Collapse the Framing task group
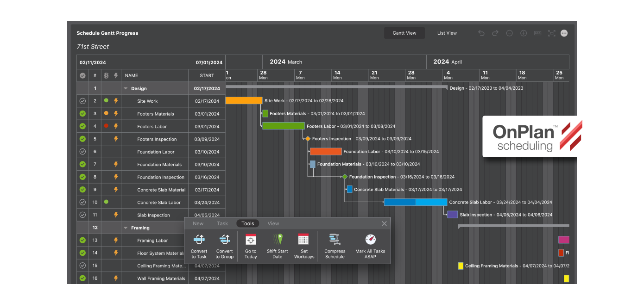Viewport: 644px width, 284px height. (x=126, y=228)
